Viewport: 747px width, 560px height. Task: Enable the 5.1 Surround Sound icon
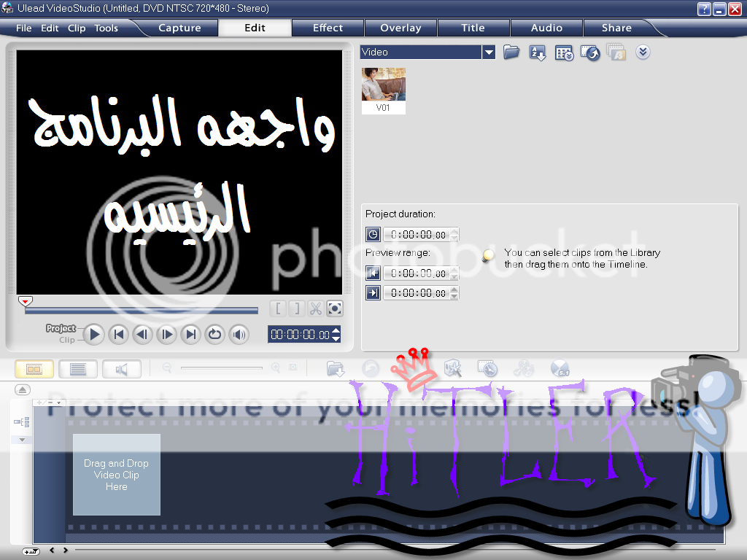560,368
